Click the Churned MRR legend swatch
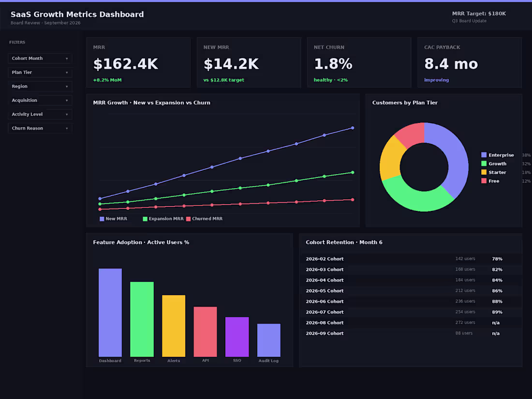 coord(188,219)
